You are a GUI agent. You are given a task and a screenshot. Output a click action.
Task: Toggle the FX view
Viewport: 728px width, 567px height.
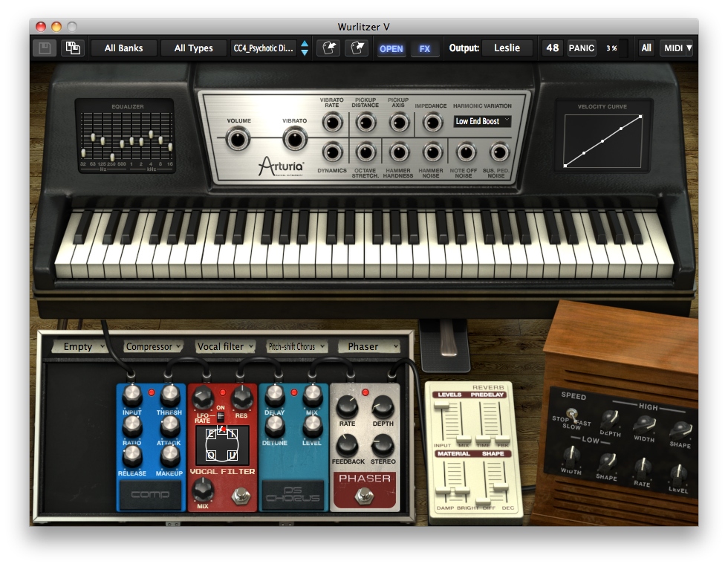click(x=424, y=47)
